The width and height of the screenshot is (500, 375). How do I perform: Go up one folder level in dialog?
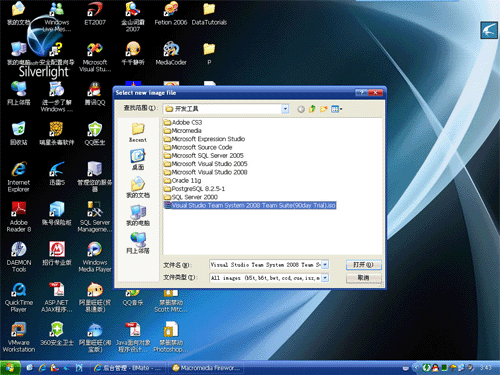(312, 109)
